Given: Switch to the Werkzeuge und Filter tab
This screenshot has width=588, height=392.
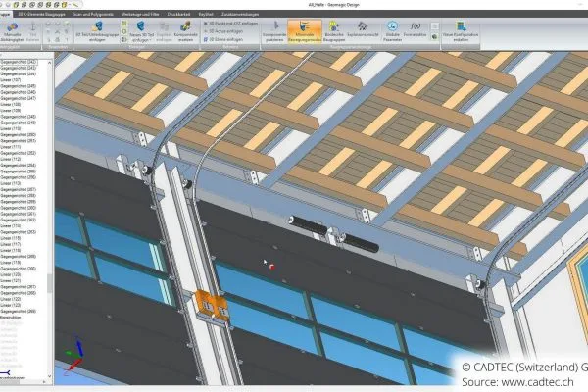Looking at the screenshot, I should (140, 15).
